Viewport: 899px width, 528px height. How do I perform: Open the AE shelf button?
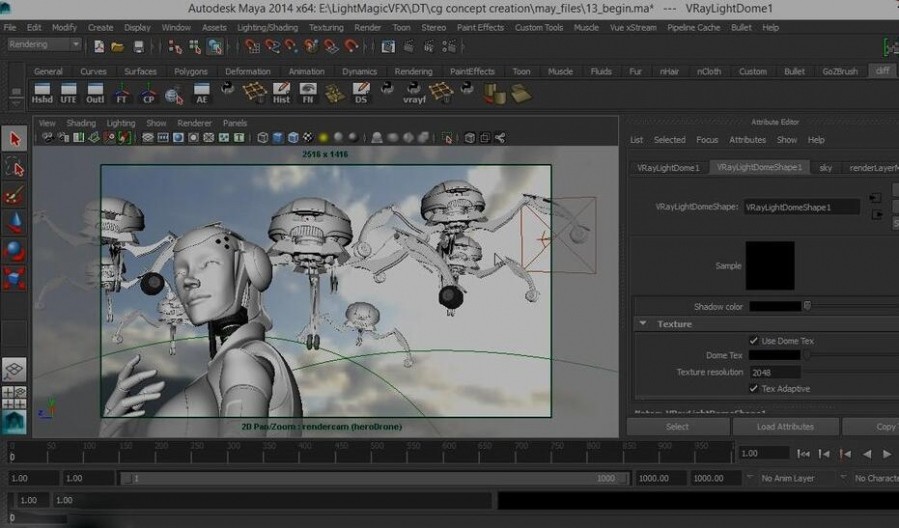click(x=201, y=93)
